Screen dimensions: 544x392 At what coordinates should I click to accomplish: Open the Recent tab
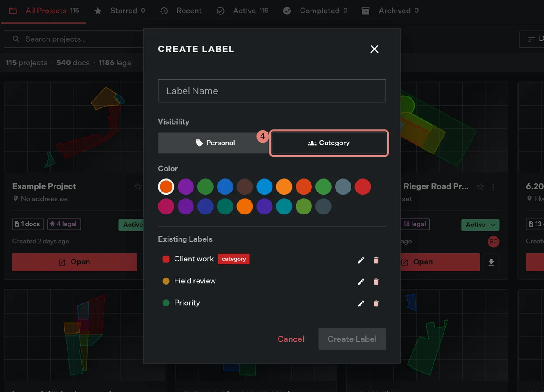pyautogui.click(x=181, y=11)
